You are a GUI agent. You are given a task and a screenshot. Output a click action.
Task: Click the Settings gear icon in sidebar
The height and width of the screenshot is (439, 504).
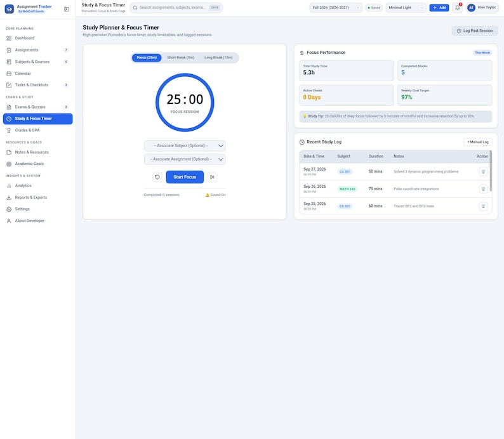[x=9, y=209]
